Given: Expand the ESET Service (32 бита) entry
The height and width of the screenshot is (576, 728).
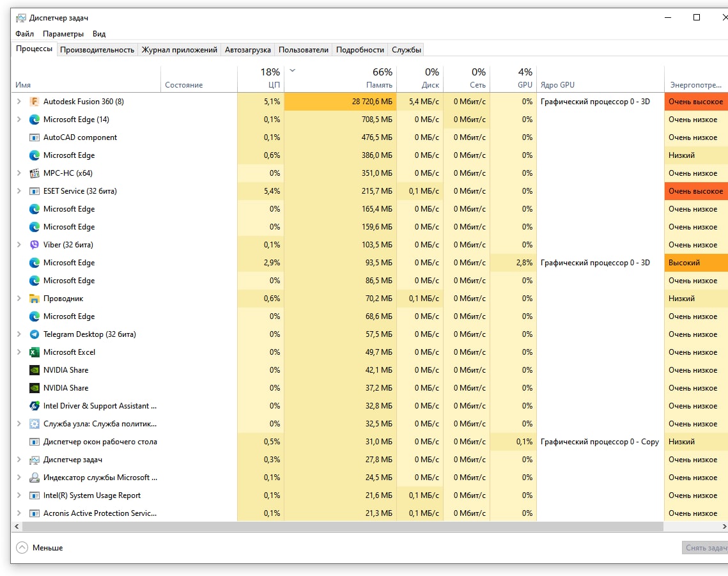Looking at the screenshot, I should 19,191.
